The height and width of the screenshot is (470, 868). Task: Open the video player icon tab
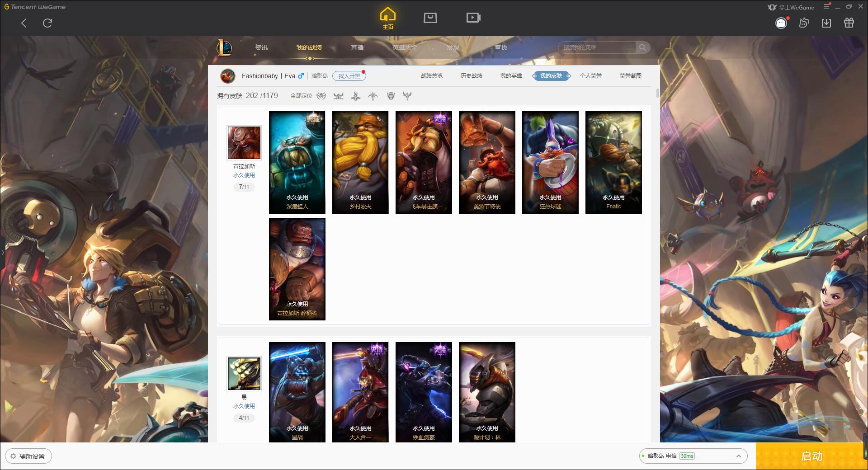(473, 18)
